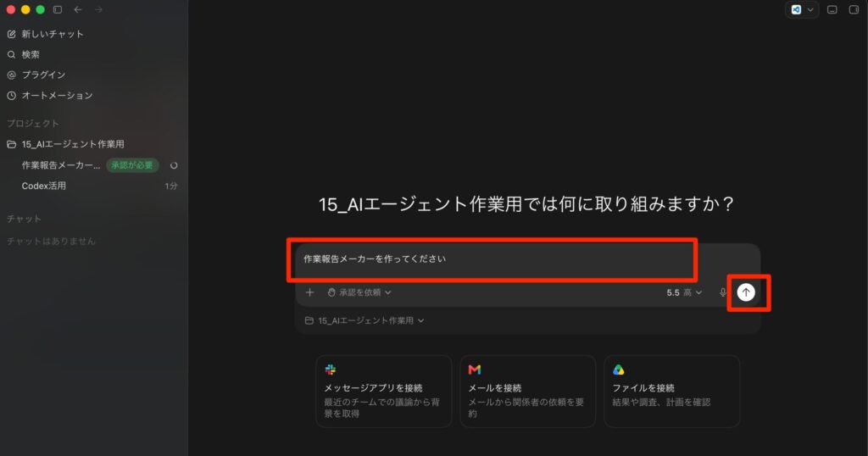Click the Slack icon on messaging card

click(331, 370)
